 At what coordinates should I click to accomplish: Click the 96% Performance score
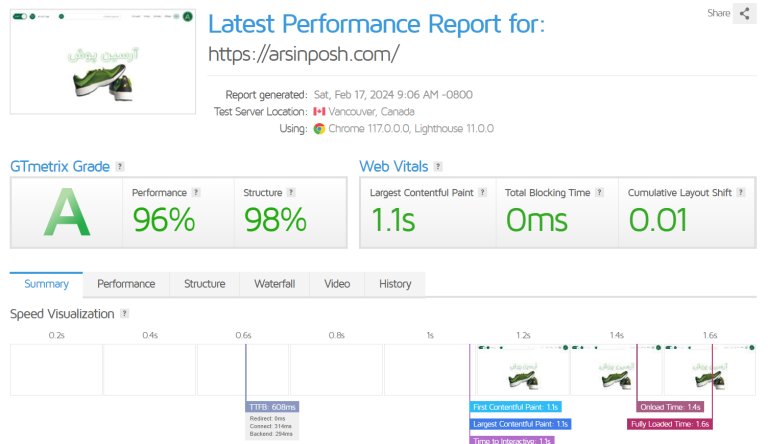pos(164,220)
